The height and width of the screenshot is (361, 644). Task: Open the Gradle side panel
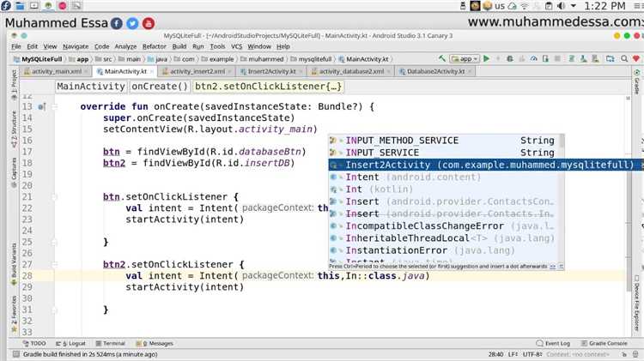click(x=636, y=82)
